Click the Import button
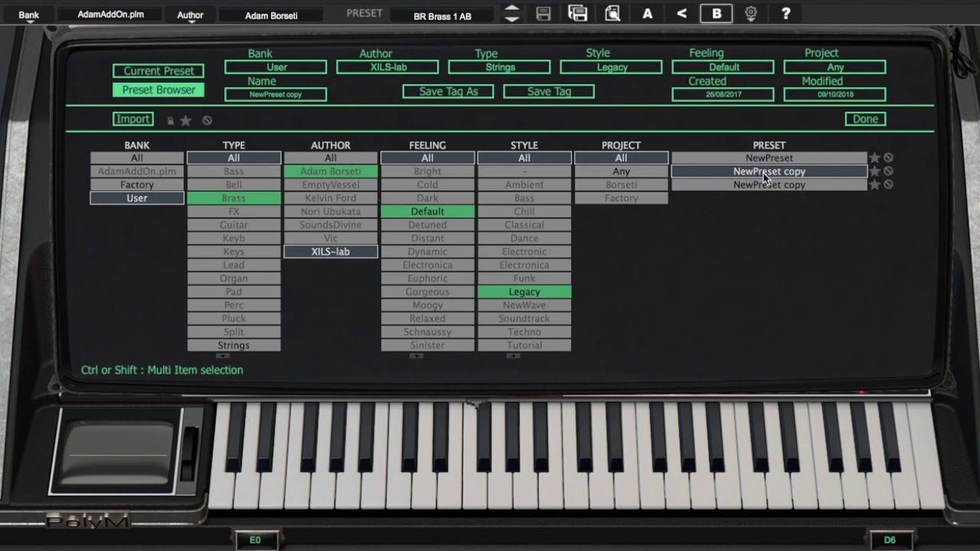 [x=133, y=119]
